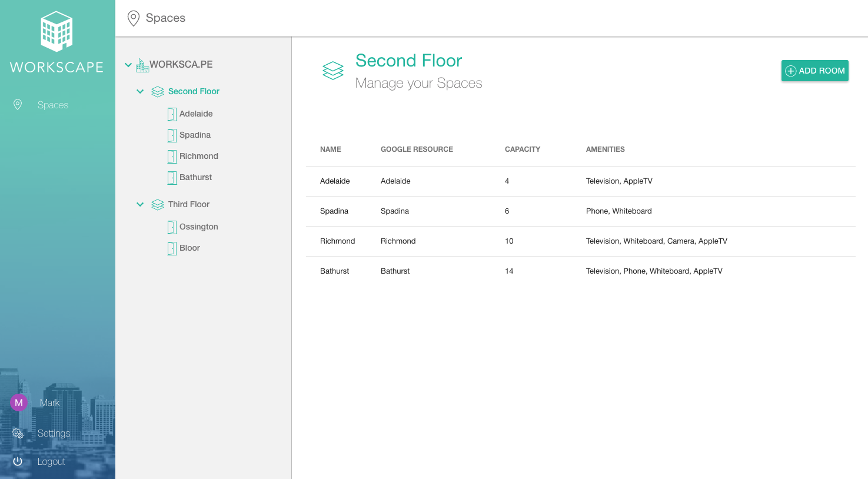Click the room icon beside Bloor
Viewport: 868px width, 479px height.
pyautogui.click(x=171, y=248)
